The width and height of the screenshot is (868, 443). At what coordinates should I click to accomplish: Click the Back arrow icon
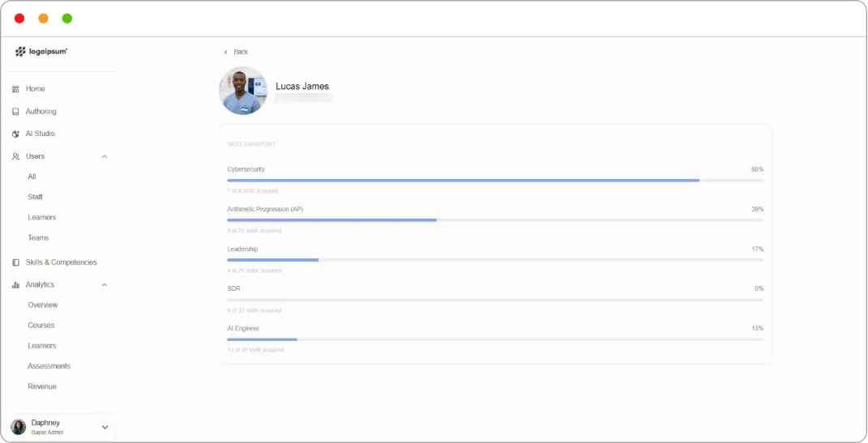pyautogui.click(x=226, y=52)
